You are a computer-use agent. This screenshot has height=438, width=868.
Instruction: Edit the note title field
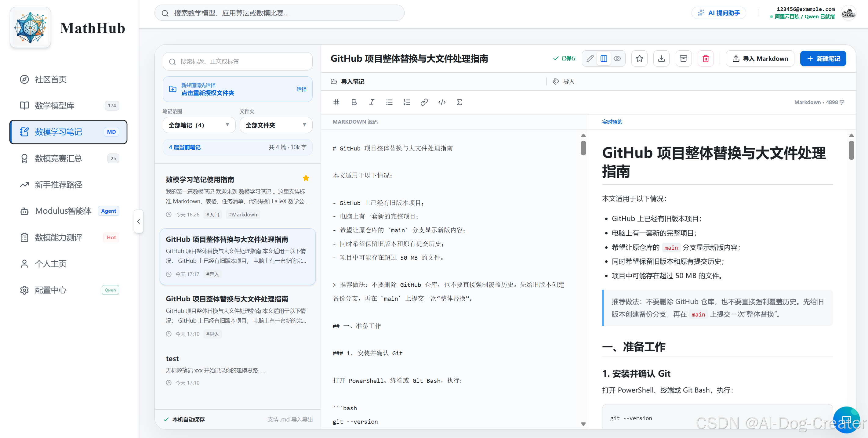coord(409,59)
